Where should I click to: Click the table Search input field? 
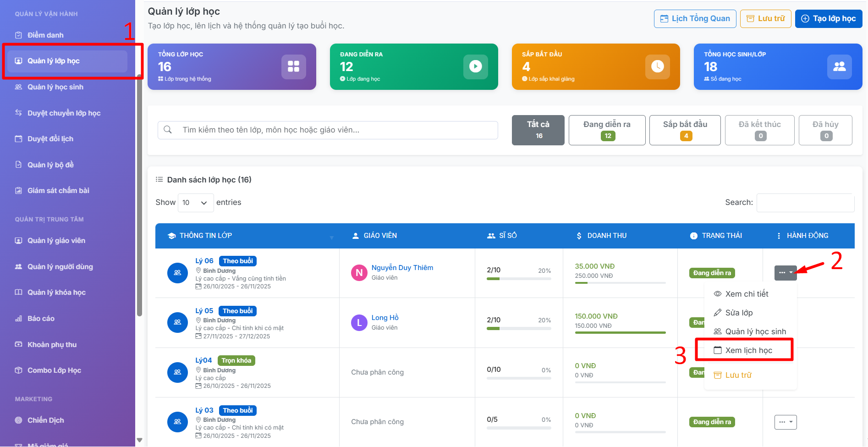pos(805,203)
